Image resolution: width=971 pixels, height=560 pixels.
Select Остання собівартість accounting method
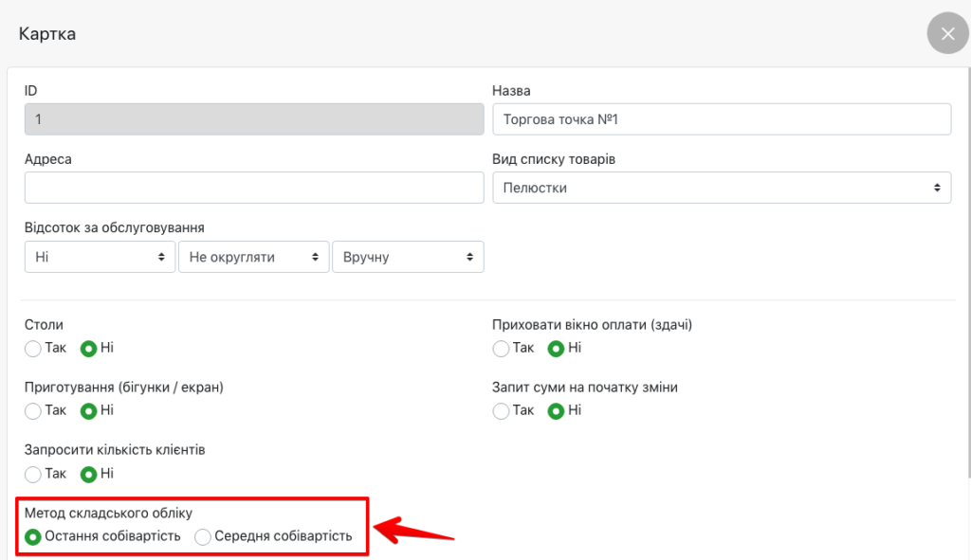[x=33, y=536]
